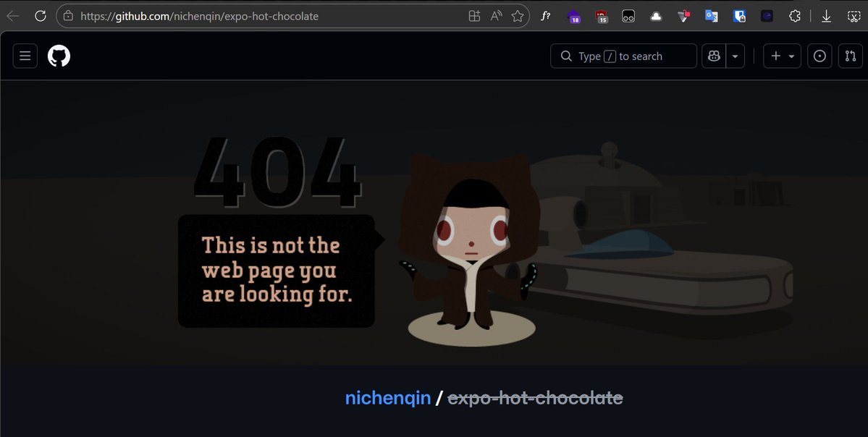Click the white cloud extension icon
868x437 pixels.
(x=656, y=16)
